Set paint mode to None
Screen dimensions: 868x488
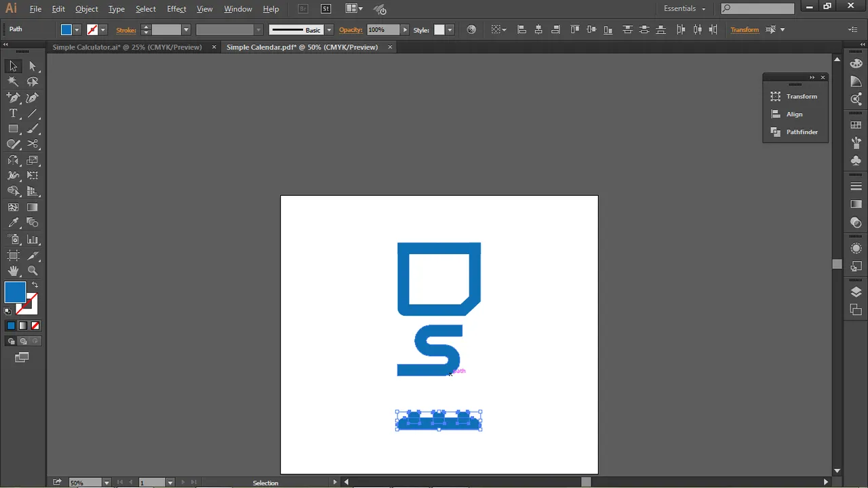pyautogui.click(x=35, y=326)
